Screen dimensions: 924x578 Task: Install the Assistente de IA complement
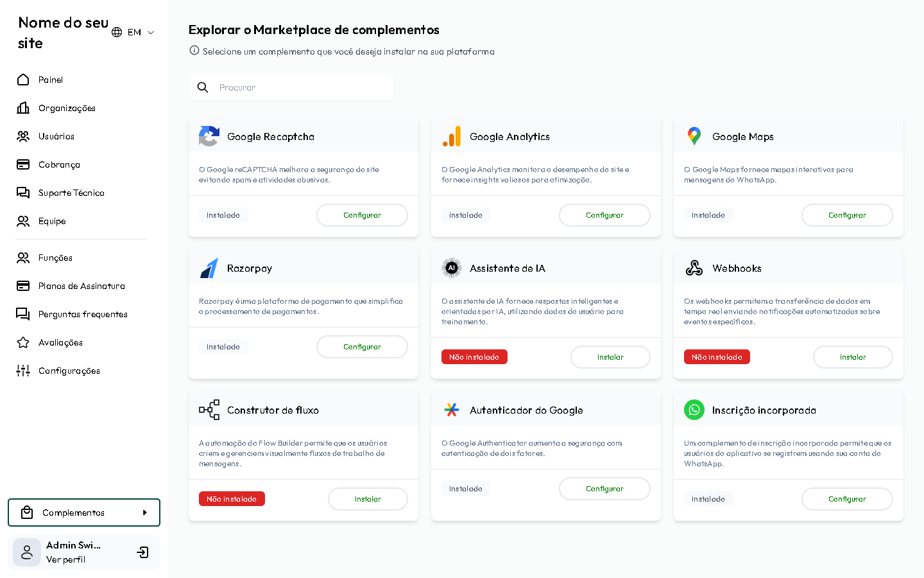click(610, 357)
